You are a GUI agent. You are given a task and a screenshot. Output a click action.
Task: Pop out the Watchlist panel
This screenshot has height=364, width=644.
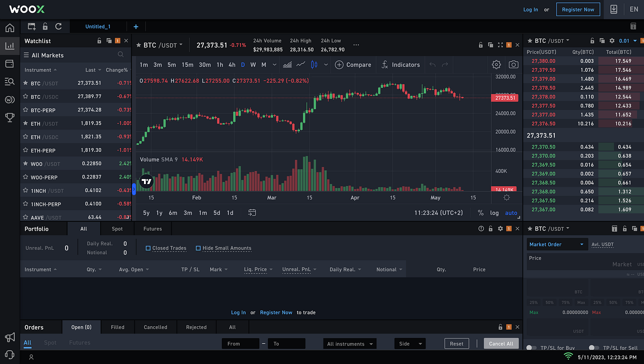[109, 41]
